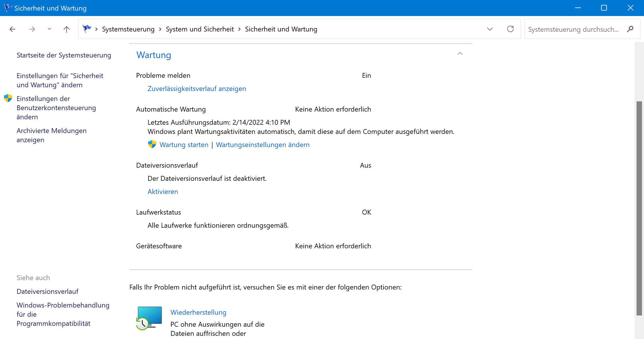Click the shield icon next to Wartung starten
Screen dimensions: 644x339
tap(152, 144)
